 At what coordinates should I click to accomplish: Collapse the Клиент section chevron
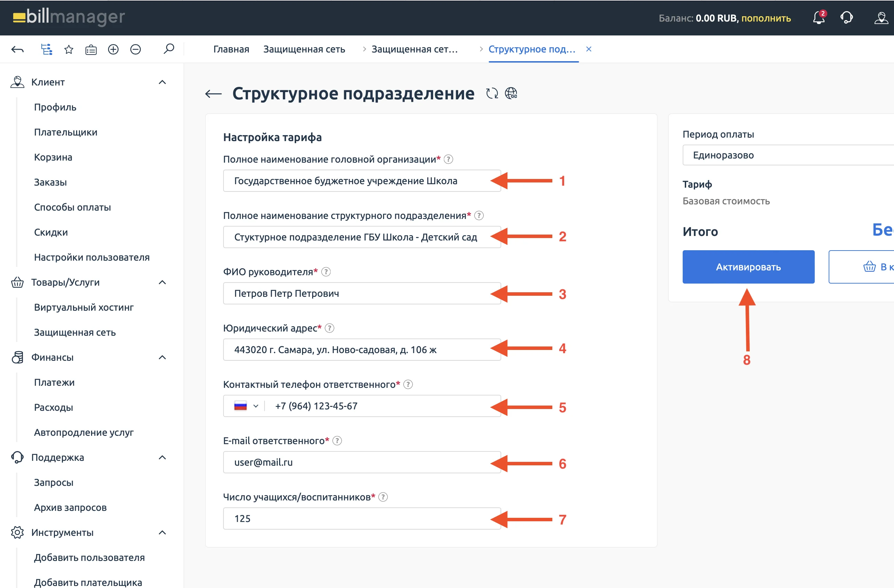[x=162, y=82]
